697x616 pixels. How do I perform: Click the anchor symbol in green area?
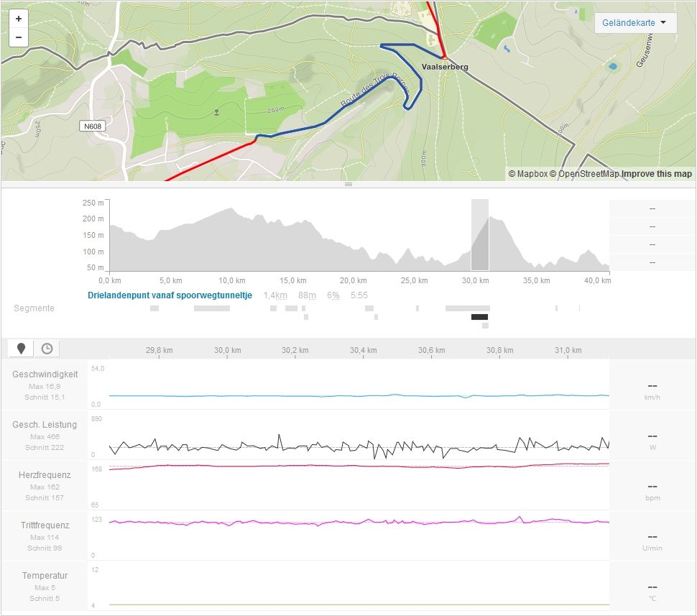[x=216, y=112]
